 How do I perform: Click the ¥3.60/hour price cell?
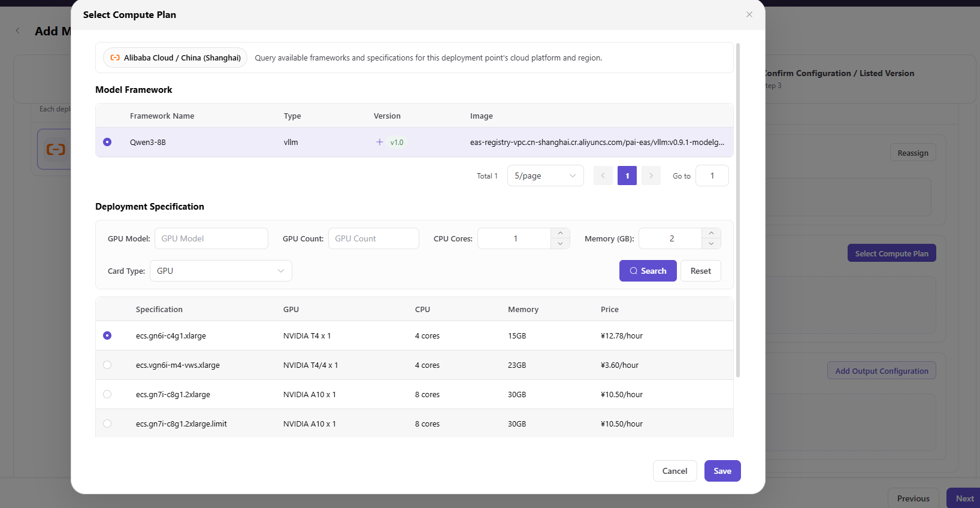tap(619, 365)
